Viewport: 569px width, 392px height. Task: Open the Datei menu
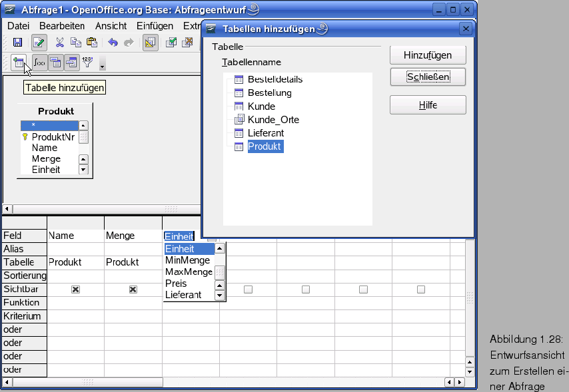pos(18,26)
